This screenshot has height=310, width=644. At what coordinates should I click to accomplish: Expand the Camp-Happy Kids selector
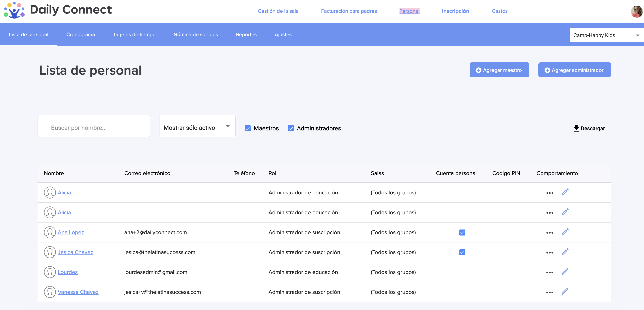point(606,35)
